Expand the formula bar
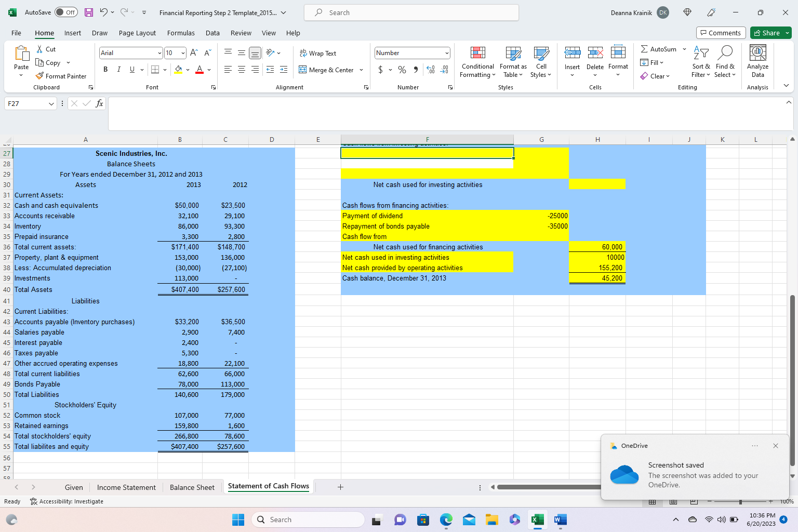 tap(789, 102)
